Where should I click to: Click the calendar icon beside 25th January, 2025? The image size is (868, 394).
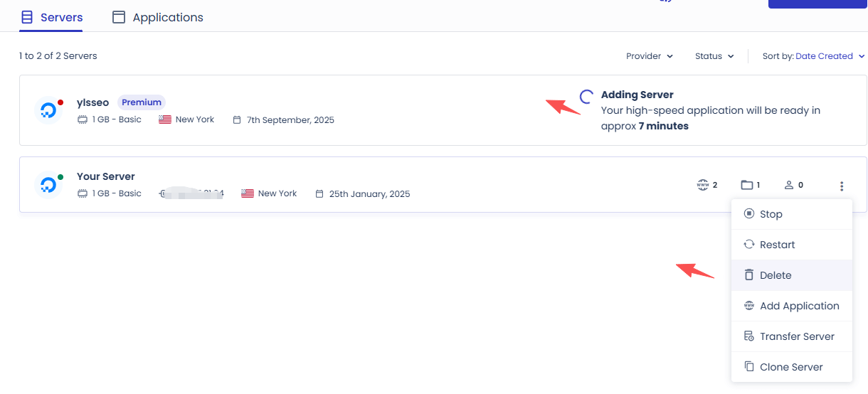click(x=319, y=193)
